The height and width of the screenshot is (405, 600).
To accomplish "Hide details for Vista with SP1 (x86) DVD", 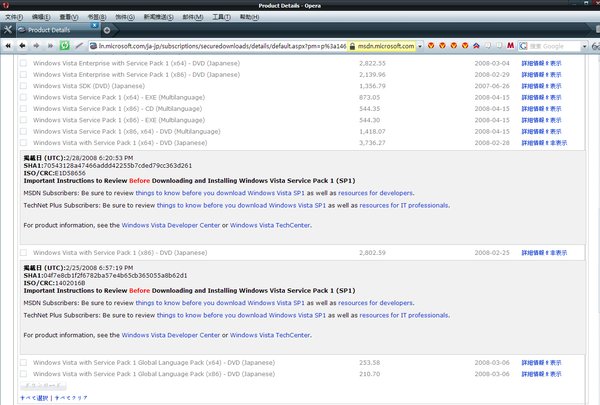I will pyautogui.click(x=544, y=253).
